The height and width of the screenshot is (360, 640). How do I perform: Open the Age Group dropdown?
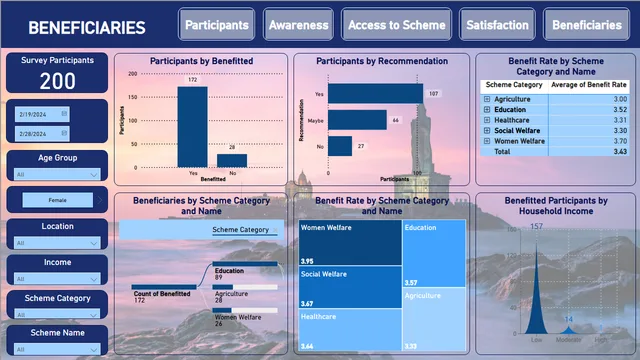click(x=57, y=174)
